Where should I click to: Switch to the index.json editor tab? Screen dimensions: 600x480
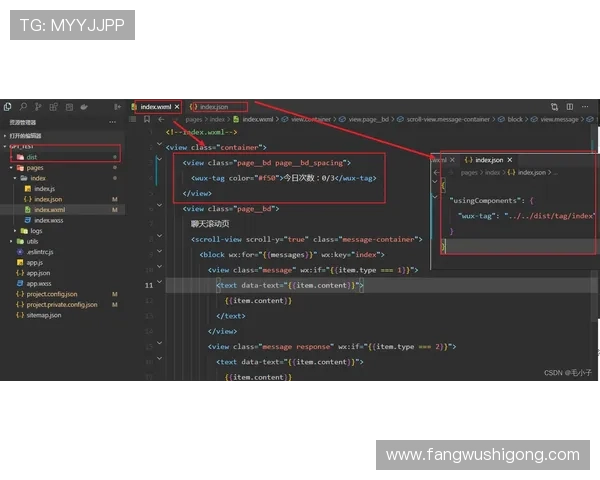[x=213, y=106]
